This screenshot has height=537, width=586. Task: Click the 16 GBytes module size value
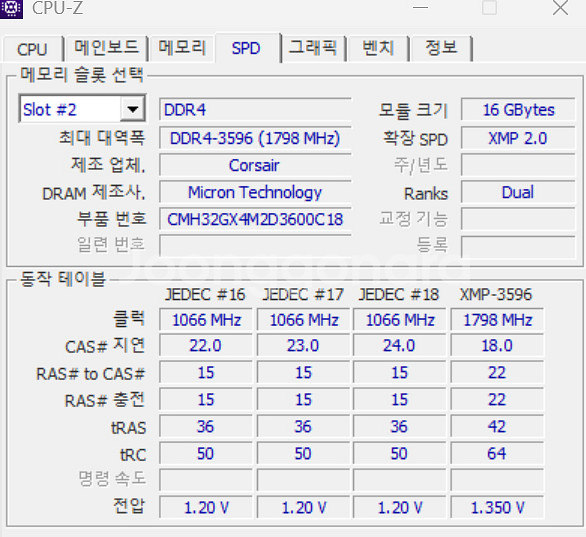(x=518, y=109)
